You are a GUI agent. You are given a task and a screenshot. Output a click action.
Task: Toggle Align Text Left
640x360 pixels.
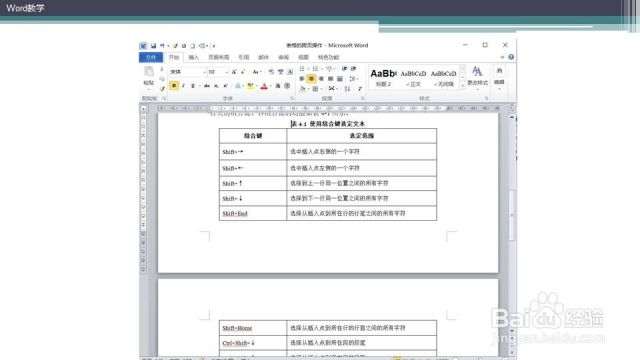point(302,79)
